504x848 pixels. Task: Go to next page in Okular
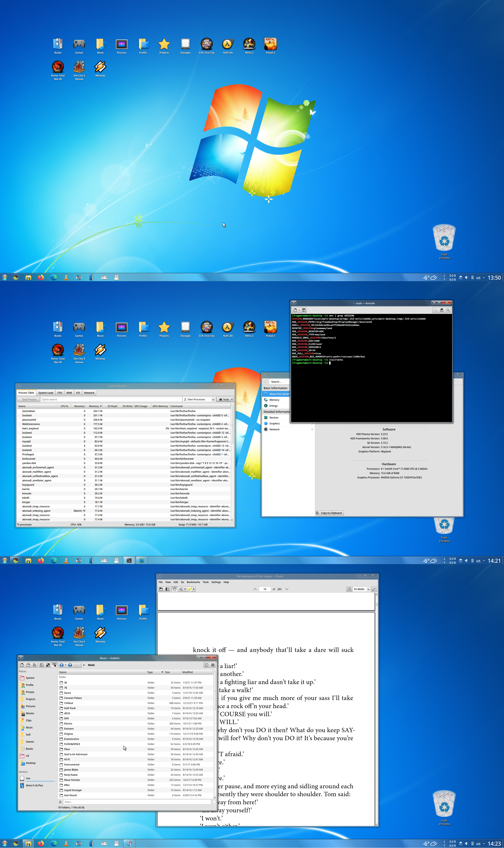[287, 589]
